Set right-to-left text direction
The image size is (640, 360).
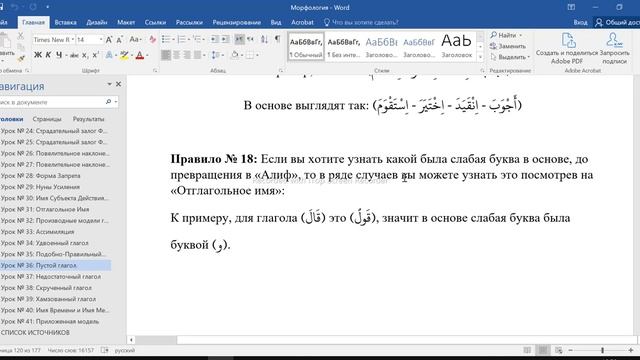point(250,39)
